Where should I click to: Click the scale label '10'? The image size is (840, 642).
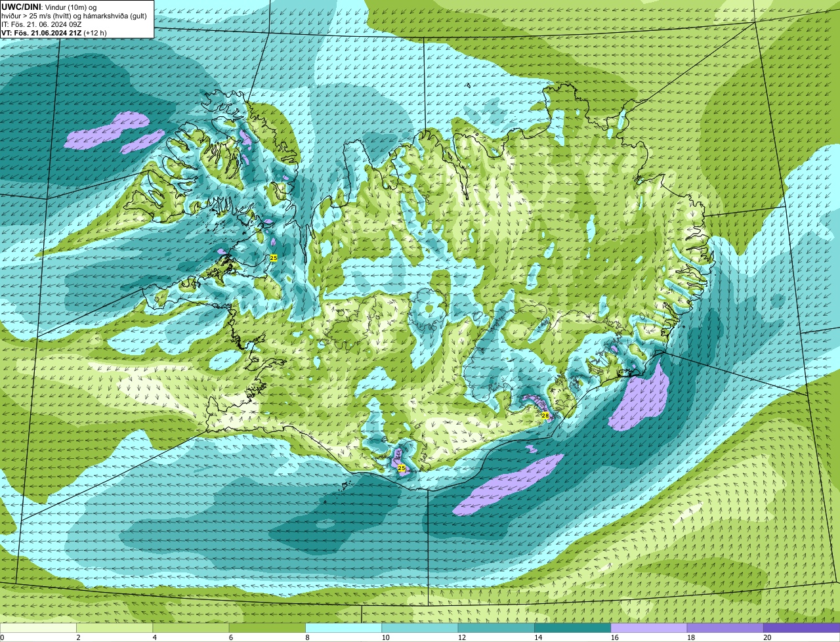click(x=385, y=637)
